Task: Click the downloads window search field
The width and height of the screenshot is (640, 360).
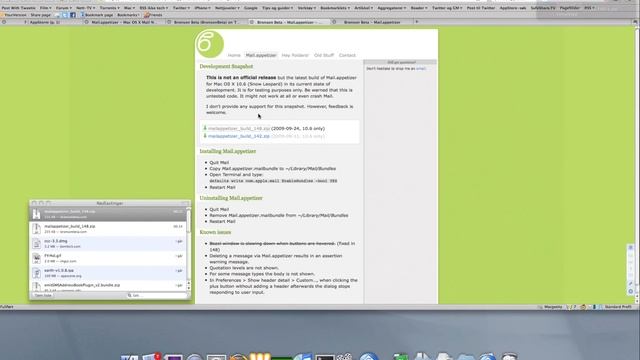Action: (x=156, y=295)
